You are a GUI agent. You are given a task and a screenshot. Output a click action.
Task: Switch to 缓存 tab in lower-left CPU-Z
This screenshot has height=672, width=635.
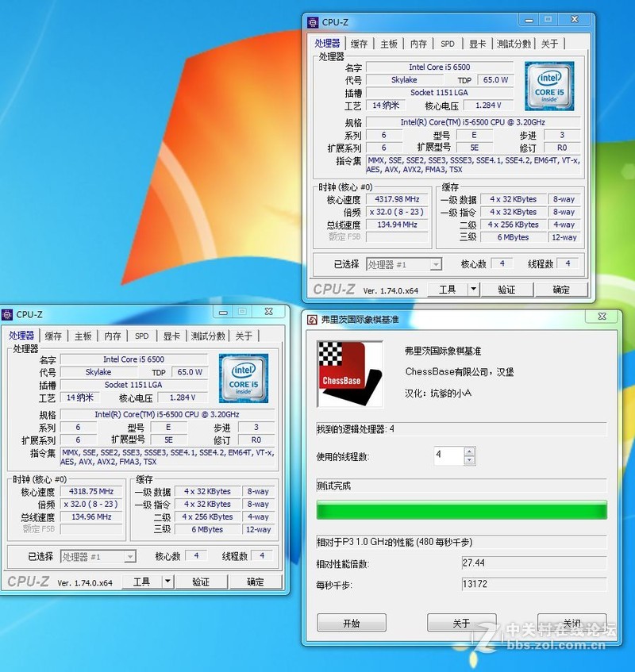click(x=53, y=336)
